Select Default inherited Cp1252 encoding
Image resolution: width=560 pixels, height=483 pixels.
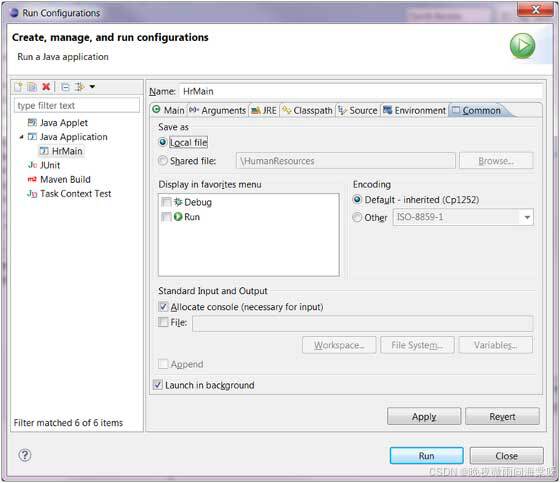pyautogui.click(x=357, y=199)
